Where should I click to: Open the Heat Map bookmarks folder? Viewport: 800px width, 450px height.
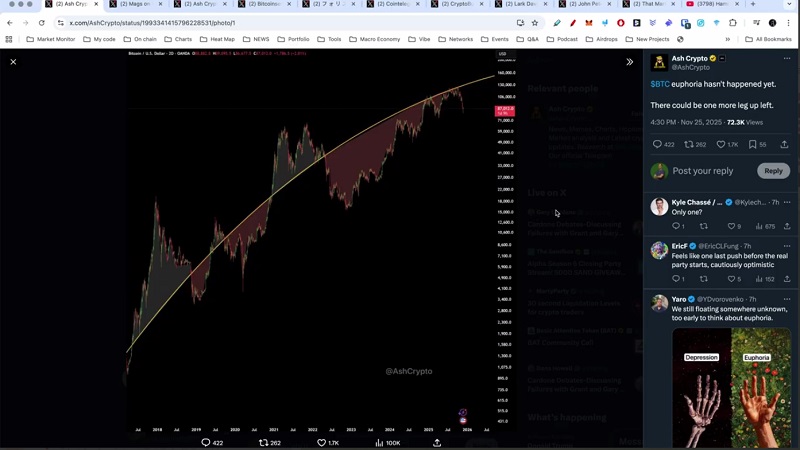(x=217, y=39)
